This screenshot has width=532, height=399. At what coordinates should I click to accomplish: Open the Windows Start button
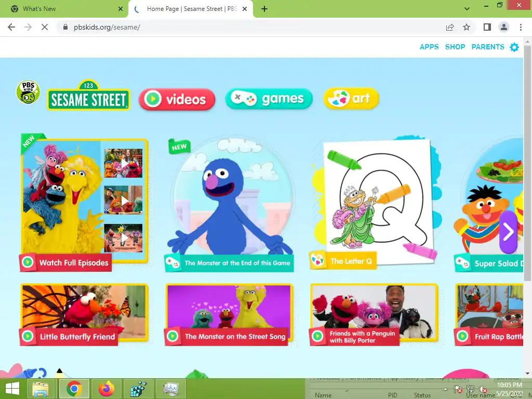[12, 389]
